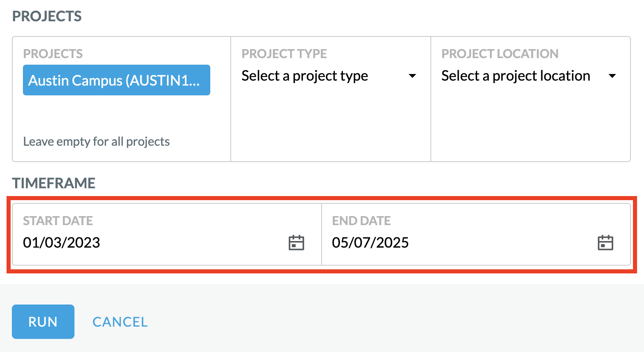
Task: Click the 'Leave empty for all projects' hint
Action: (96, 142)
